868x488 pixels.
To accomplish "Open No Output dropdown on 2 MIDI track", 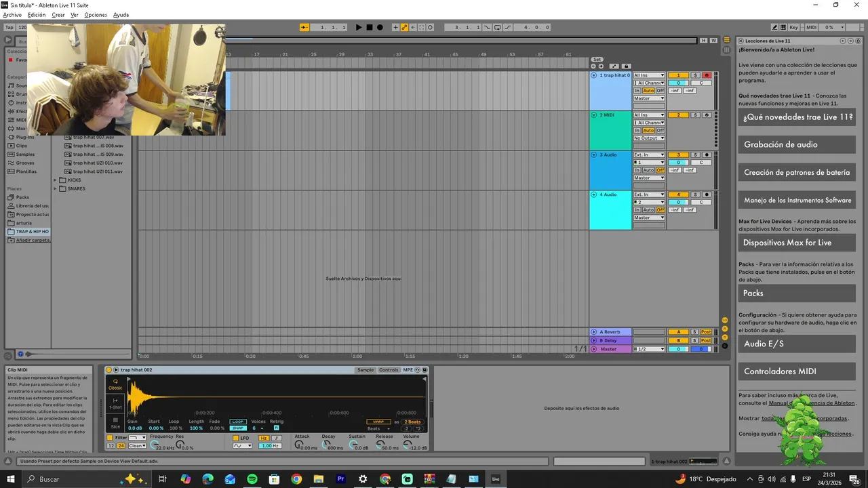I will [649, 138].
